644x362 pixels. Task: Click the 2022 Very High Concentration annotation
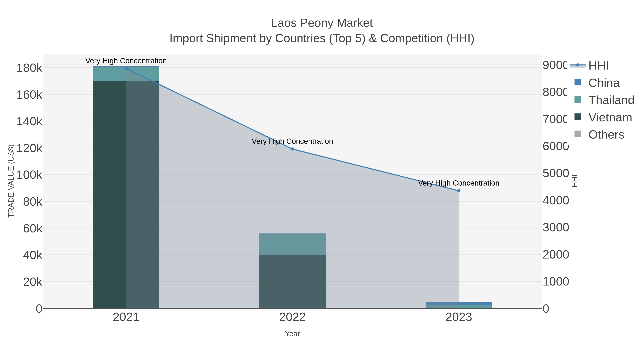coord(292,141)
